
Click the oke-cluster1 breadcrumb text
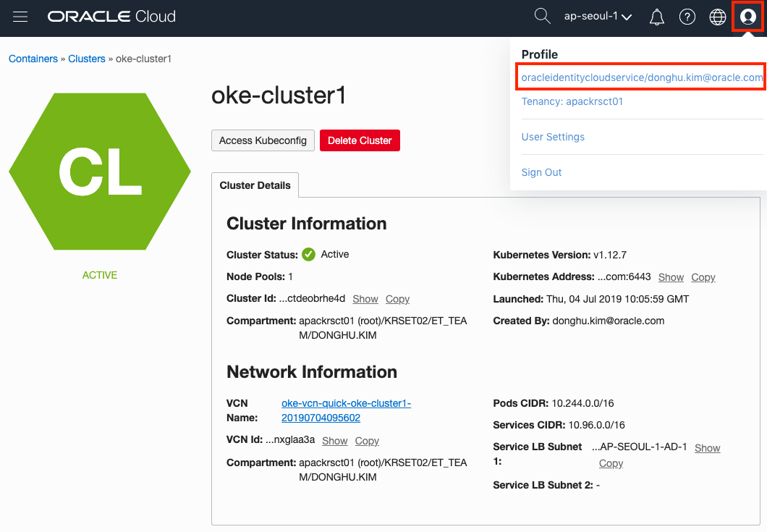[143, 59]
